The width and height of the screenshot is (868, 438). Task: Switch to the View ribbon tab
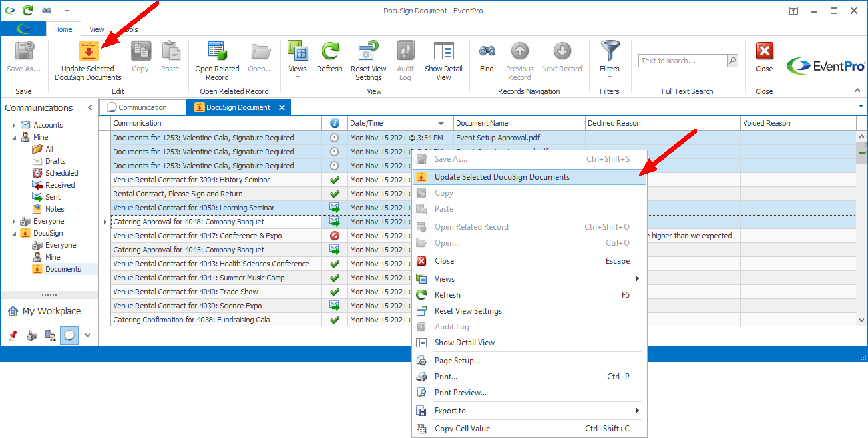(x=97, y=29)
